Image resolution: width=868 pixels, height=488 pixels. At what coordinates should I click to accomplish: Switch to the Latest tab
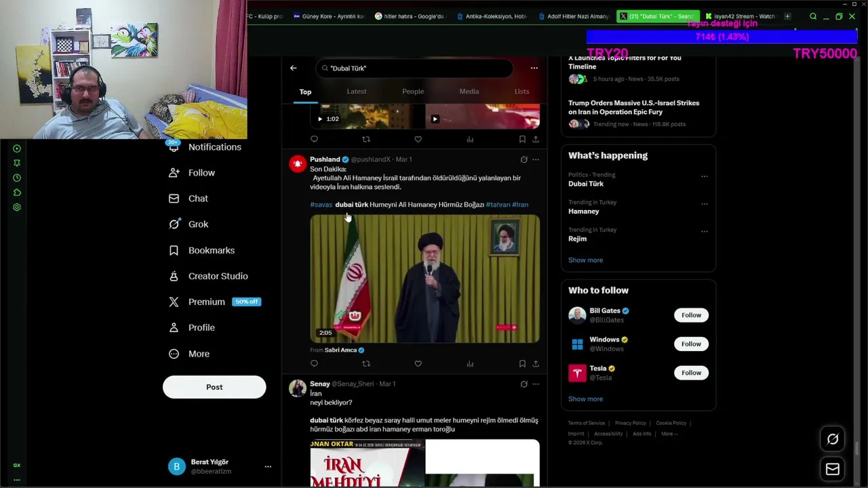357,91
